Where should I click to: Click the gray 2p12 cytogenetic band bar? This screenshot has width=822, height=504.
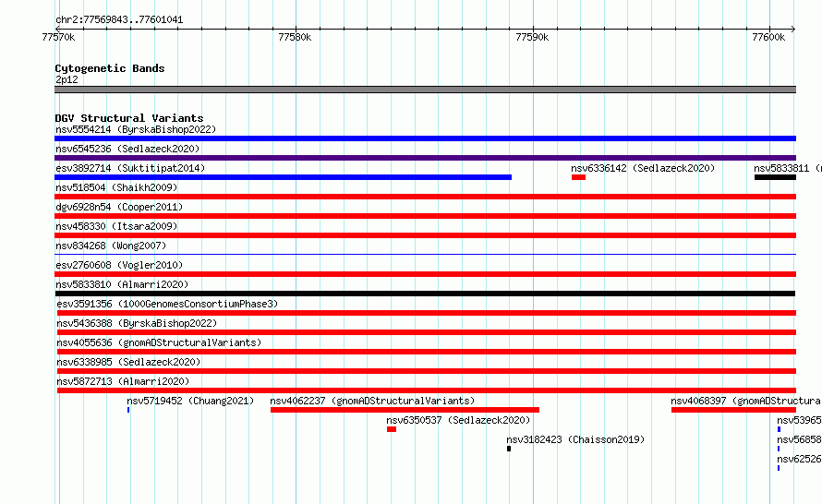click(425, 90)
